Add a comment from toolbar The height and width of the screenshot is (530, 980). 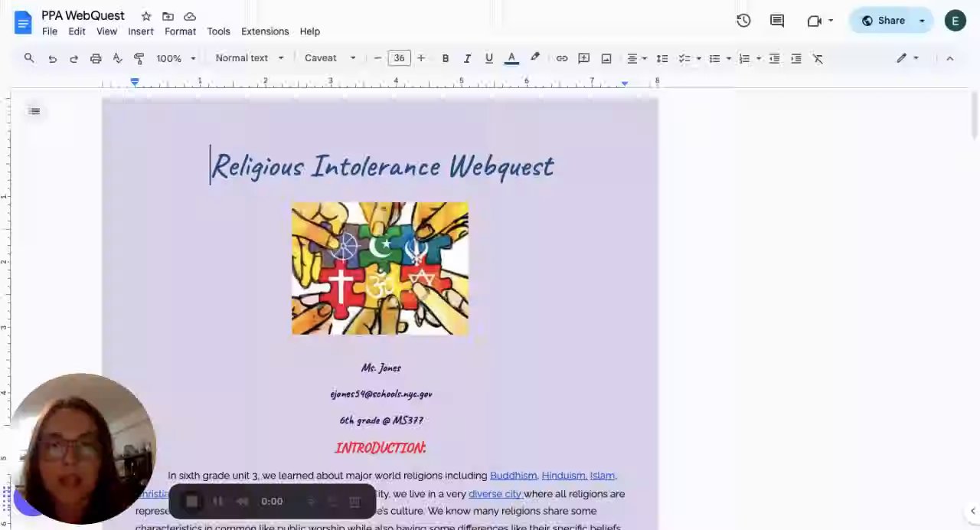click(x=583, y=58)
